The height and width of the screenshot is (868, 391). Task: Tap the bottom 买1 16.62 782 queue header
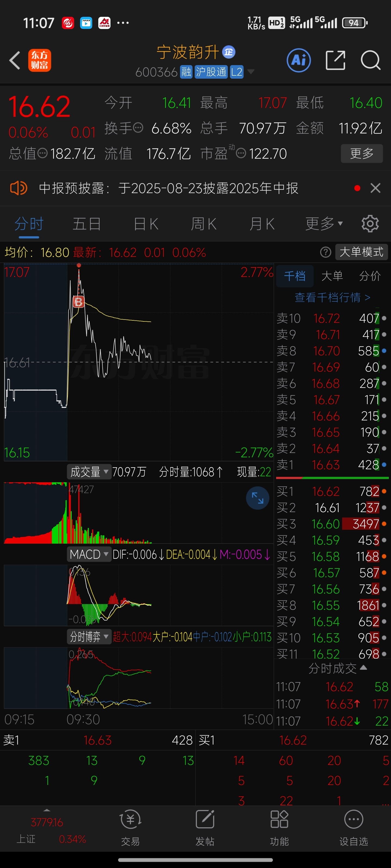coord(294,740)
